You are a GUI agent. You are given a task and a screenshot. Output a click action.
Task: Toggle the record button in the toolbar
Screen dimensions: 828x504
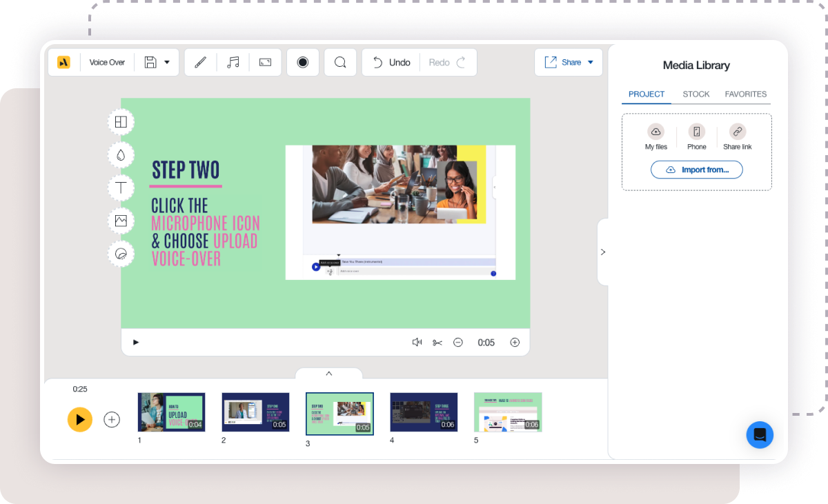coord(303,62)
